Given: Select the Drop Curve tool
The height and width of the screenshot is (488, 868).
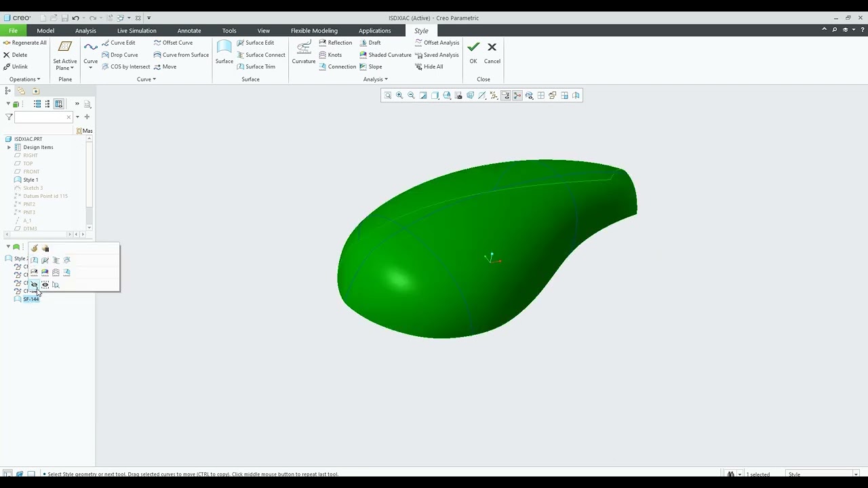Looking at the screenshot, I should point(119,55).
